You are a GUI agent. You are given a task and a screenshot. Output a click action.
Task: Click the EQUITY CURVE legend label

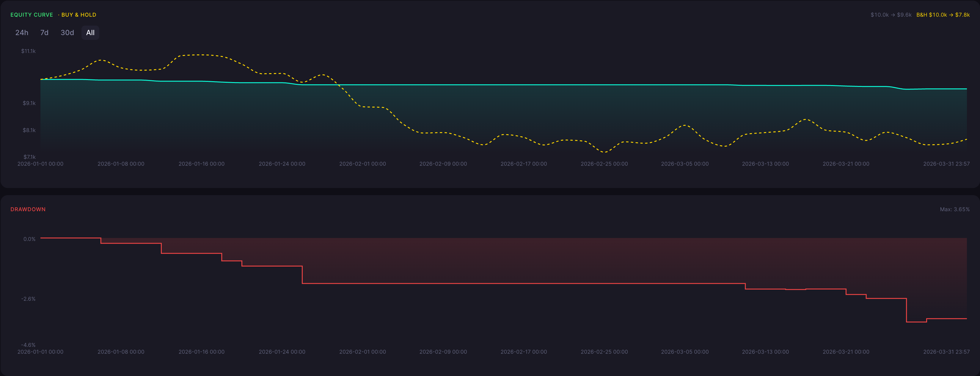pyautogui.click(x=32, y=15)
